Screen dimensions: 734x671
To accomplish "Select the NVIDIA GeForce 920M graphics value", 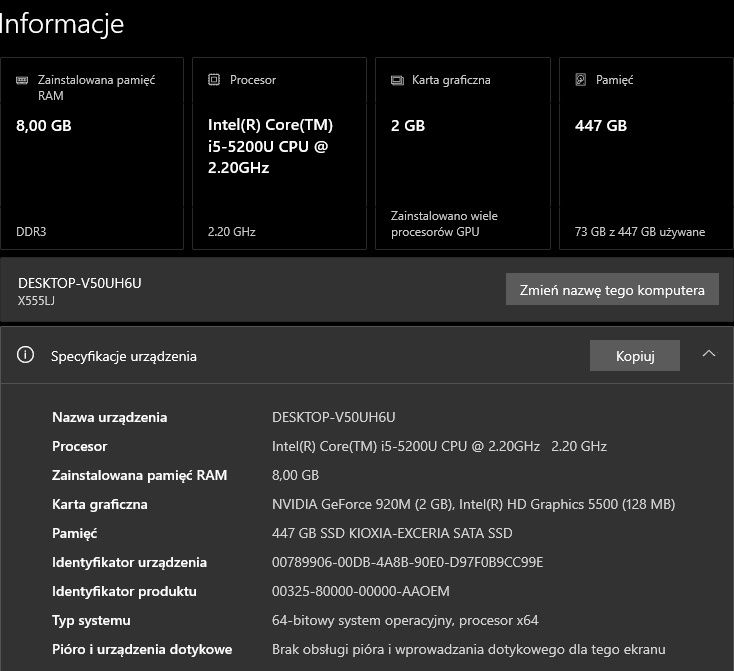I will pyautogui.click(x=473, y=504).
